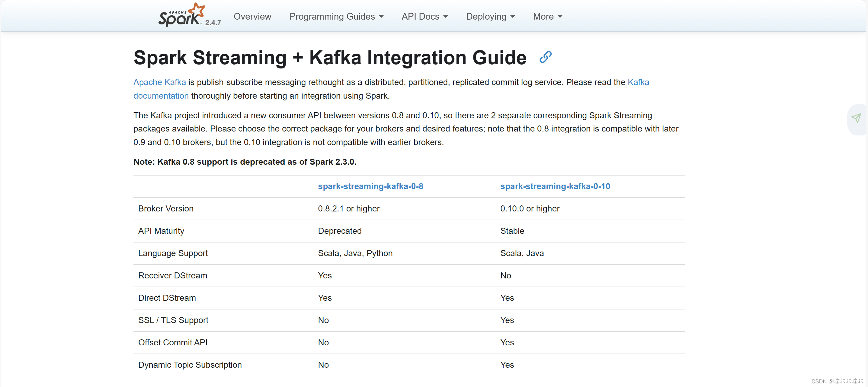Open spark-streaming-kafka-0-8 column link
This screenshot has height=387, width=868.
[x=370, y=186]
